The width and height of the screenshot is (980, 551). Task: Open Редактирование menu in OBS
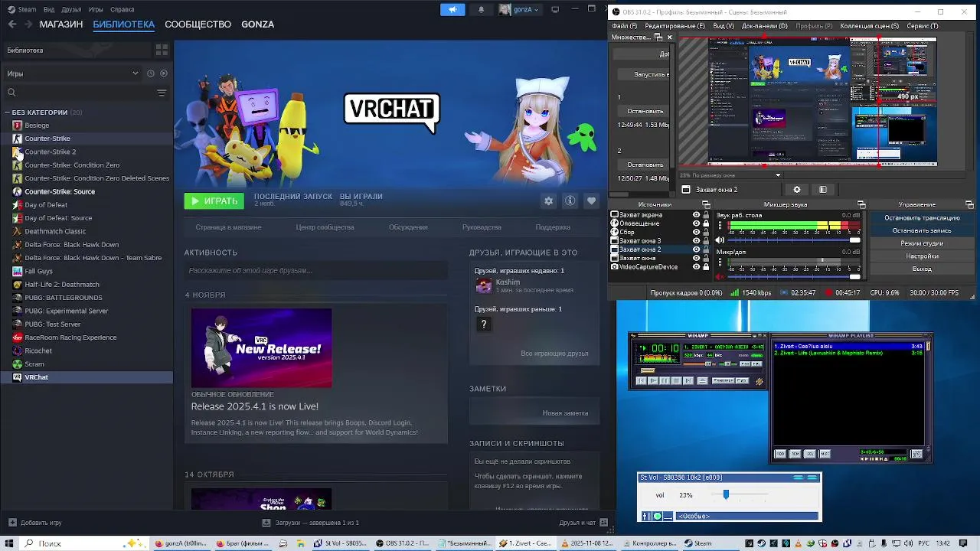[x=675, y=26]
